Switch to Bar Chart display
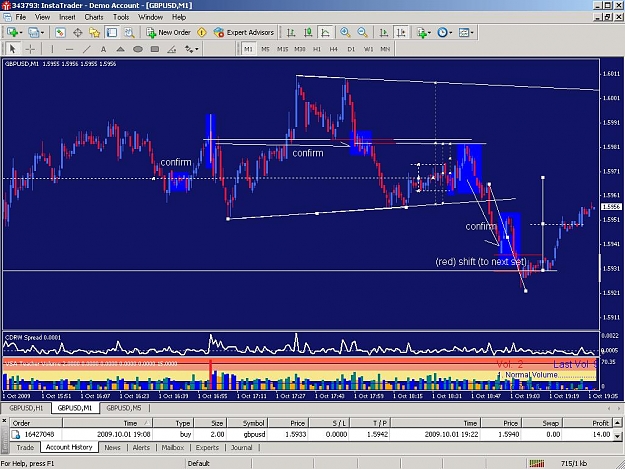 (x=291, y=33)
